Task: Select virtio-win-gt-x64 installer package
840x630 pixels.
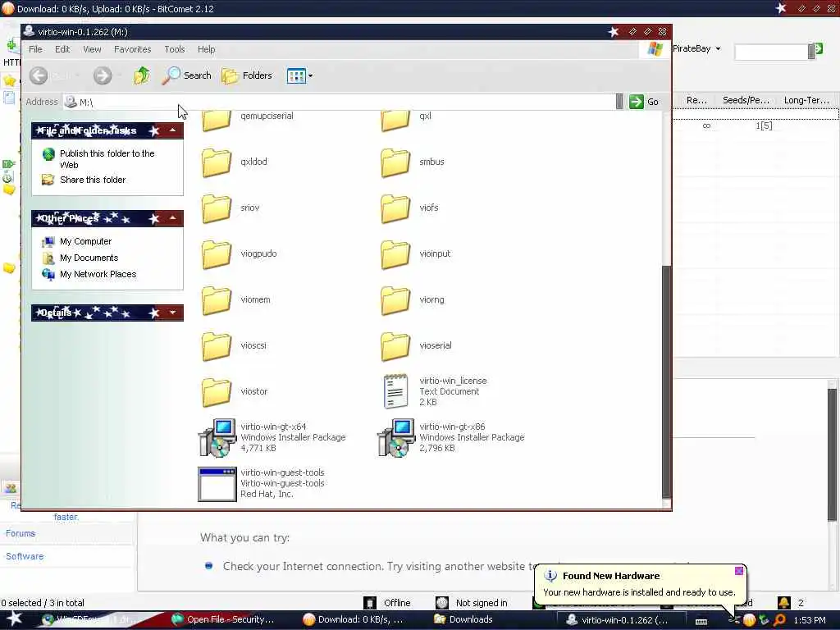Action: click(217, 438)
